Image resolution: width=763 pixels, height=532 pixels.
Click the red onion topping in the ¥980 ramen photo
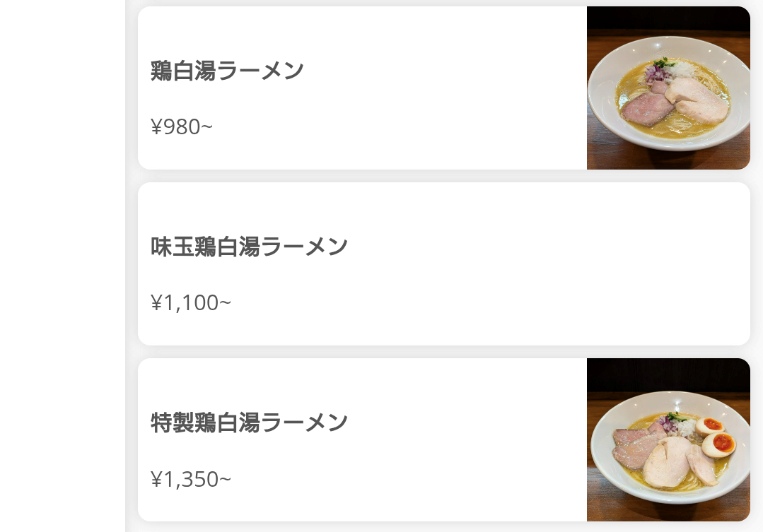[653, 71]
